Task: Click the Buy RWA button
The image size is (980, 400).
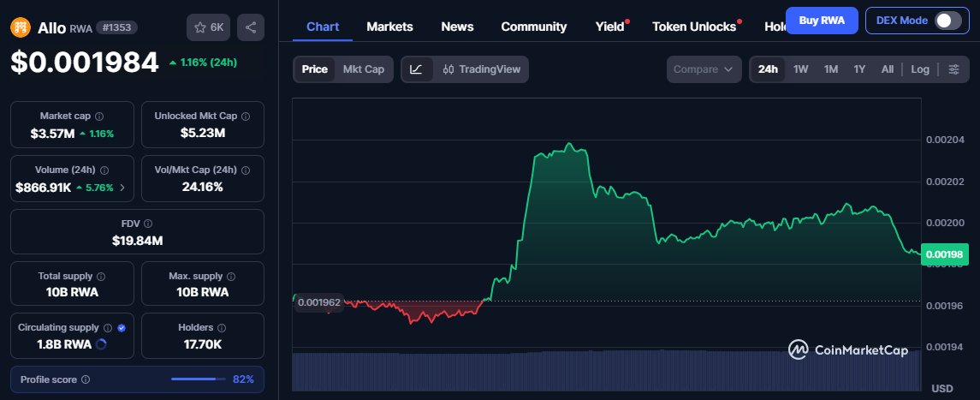Action: [x=821, y=20]
